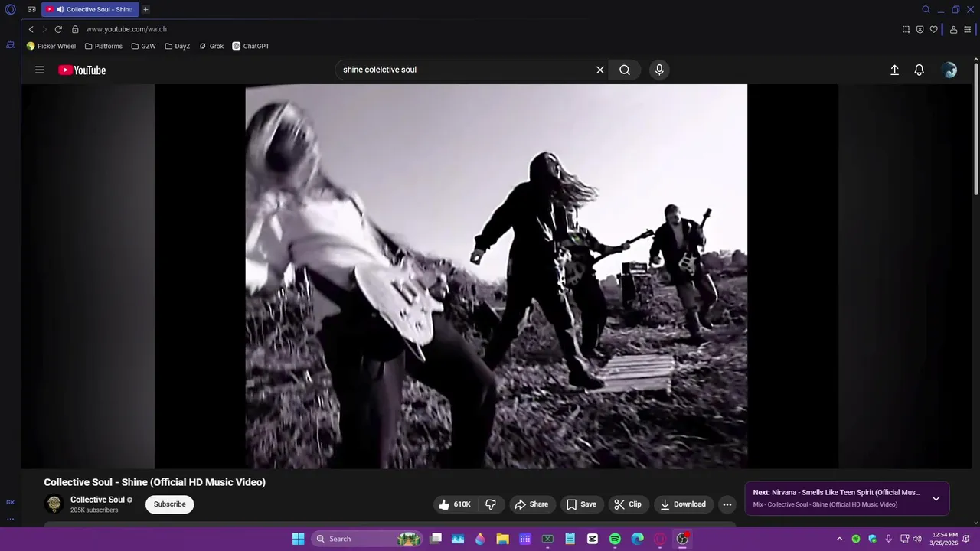The image size is (980, 551).
Task: Open Spotify from the taskbar
Action: pos(615,539)
